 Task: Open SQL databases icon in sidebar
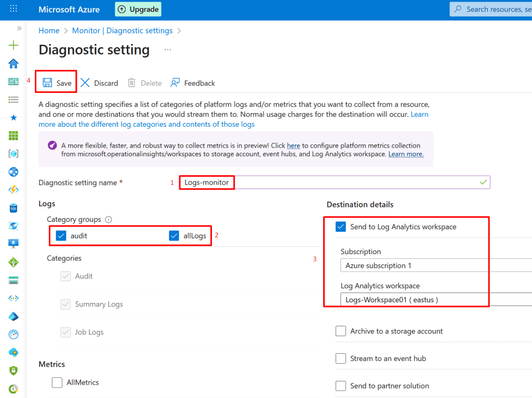click(14, 208)
